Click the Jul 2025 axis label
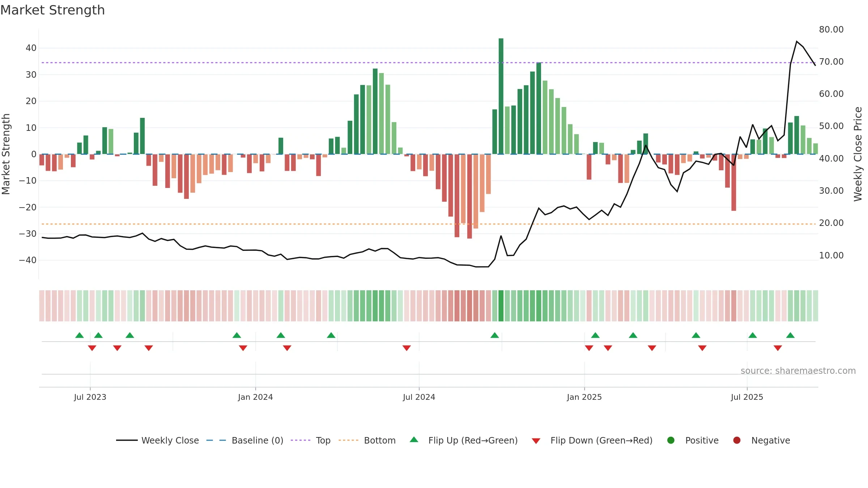Viewport: 868px width, 488px height. pyautogui.click(x=747, y=397)
